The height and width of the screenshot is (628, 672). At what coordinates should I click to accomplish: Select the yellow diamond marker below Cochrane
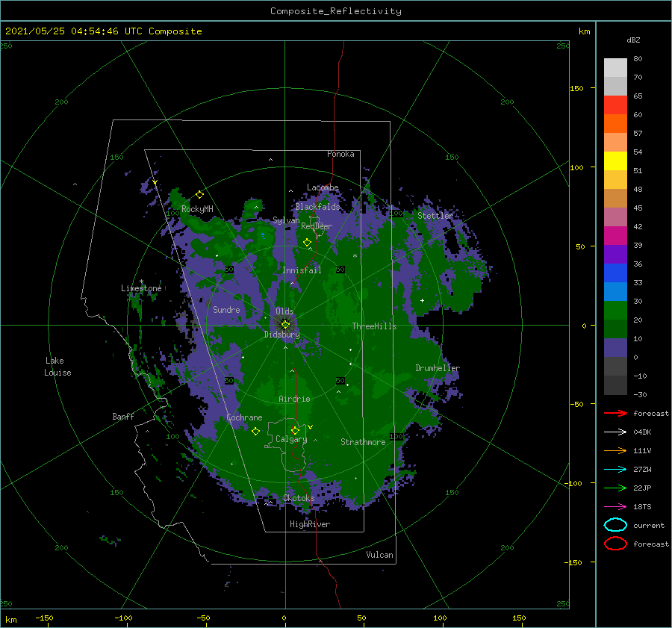tap(255, 432)
